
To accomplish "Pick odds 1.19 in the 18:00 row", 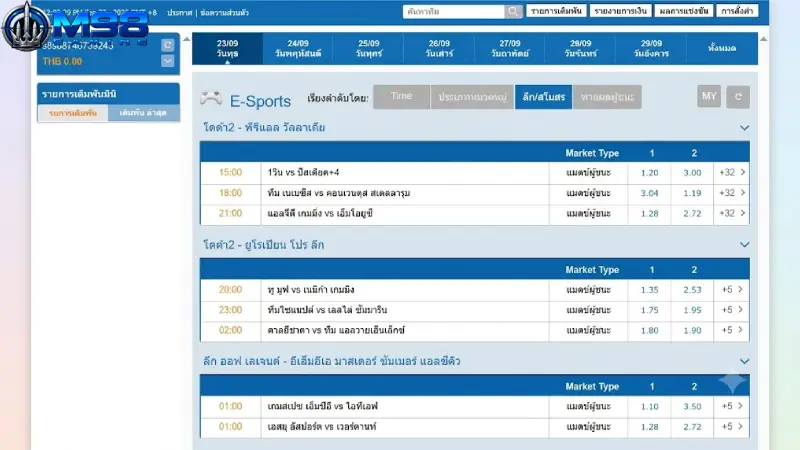I will (x=692, y=193).
